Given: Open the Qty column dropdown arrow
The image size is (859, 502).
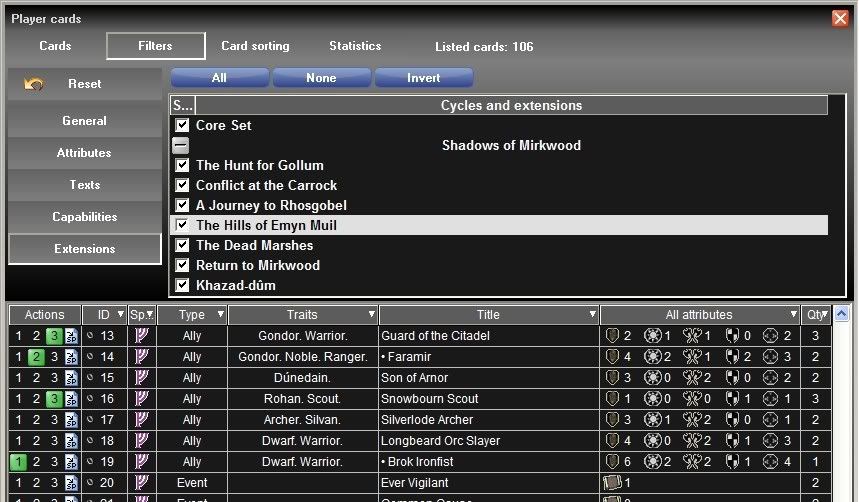Looking at the screenshot, I should coord(824,315).
